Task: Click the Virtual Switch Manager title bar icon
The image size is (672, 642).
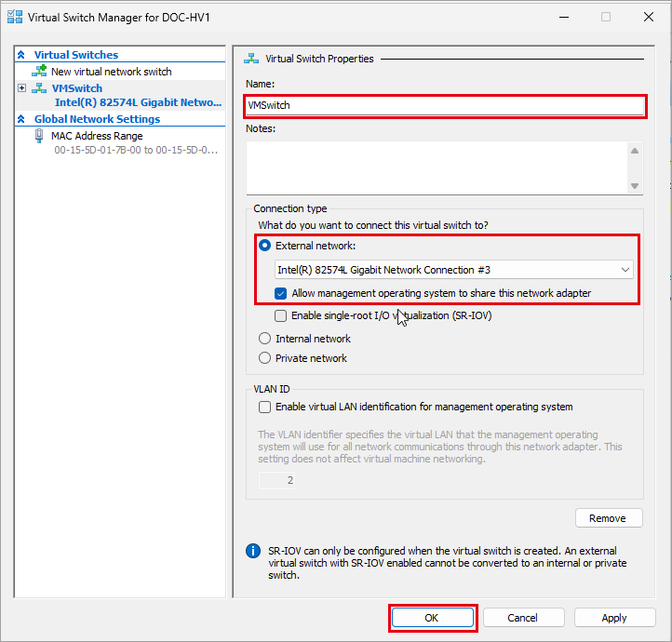Action: pos(15,17)
